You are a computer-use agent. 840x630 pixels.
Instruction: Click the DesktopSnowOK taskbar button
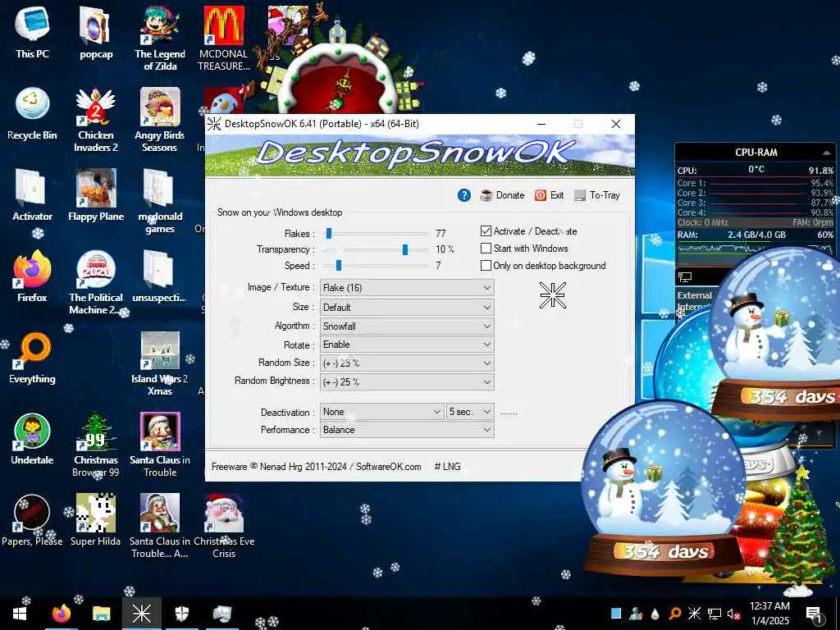coord(141,614)
